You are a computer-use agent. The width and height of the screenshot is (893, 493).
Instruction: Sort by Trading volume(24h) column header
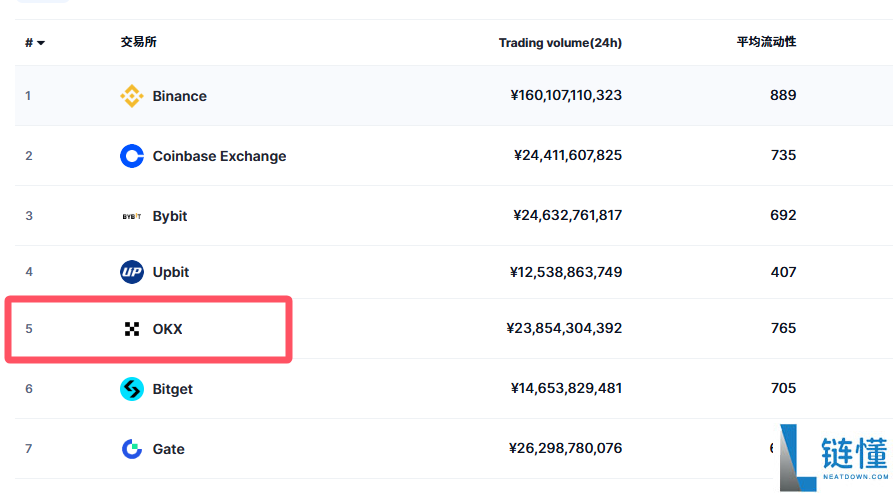[560, 43]
